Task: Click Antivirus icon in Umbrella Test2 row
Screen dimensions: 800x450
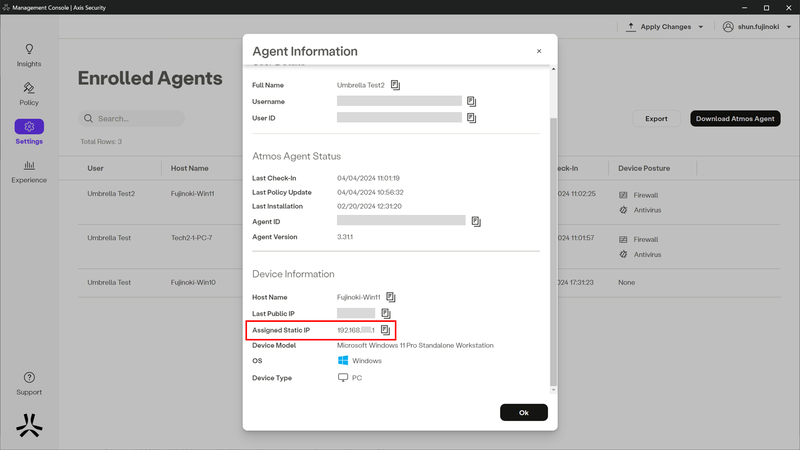Action: 623,210
